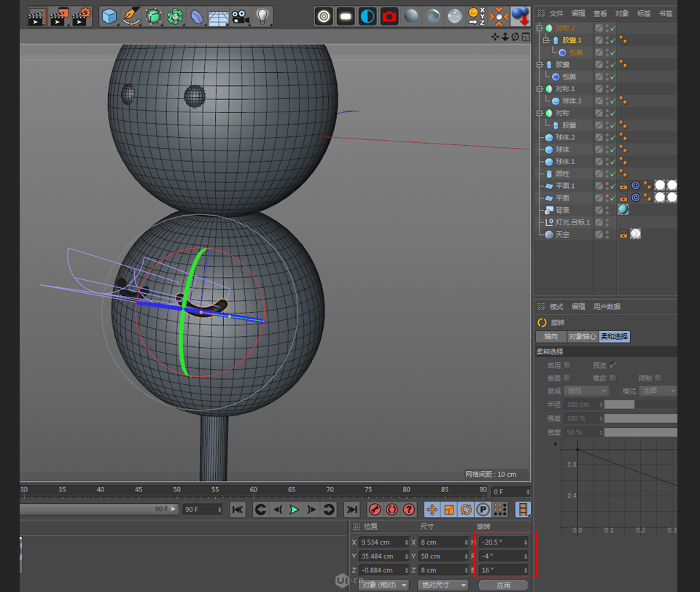
Task: Click the position record icon near the timeline
Action: point(432,510)
